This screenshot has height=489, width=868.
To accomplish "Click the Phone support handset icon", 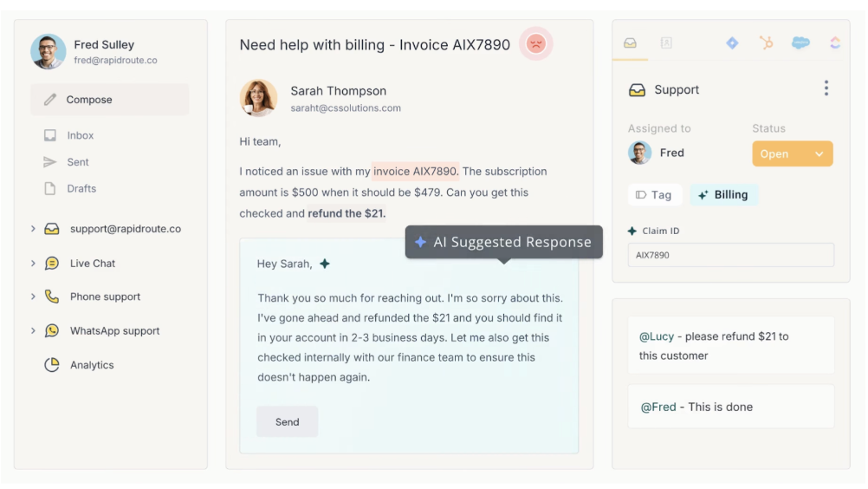I will point(51,297).
